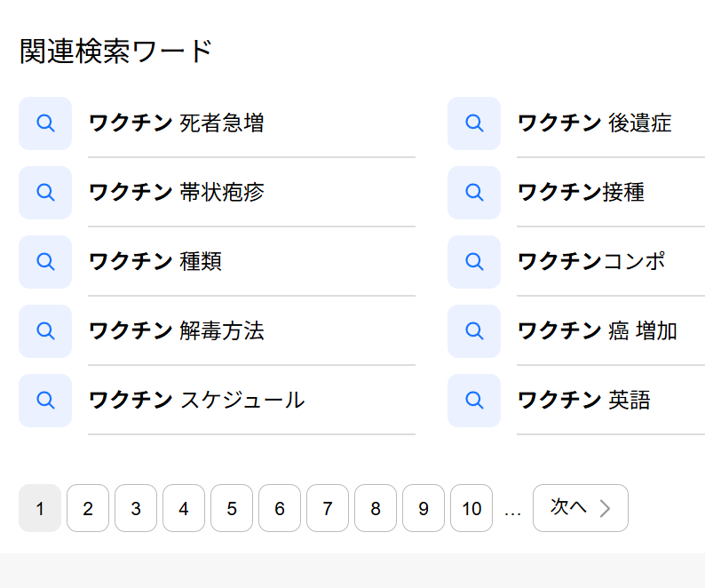
Task: Select current page 1 button
Action: 40,508
